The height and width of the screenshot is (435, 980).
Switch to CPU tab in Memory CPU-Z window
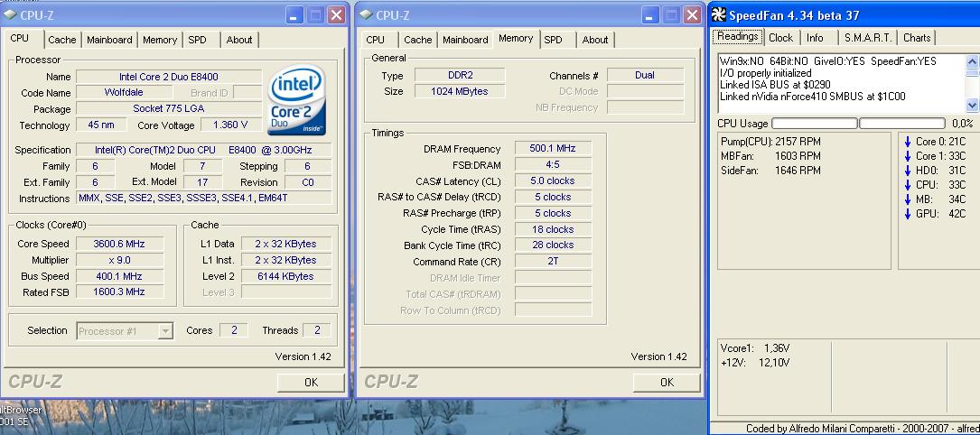[375, 40]
